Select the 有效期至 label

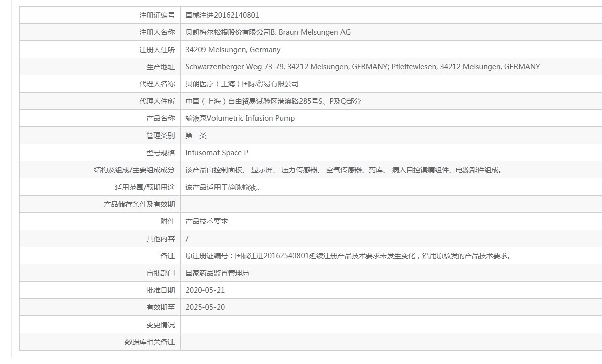pos(160,307)
